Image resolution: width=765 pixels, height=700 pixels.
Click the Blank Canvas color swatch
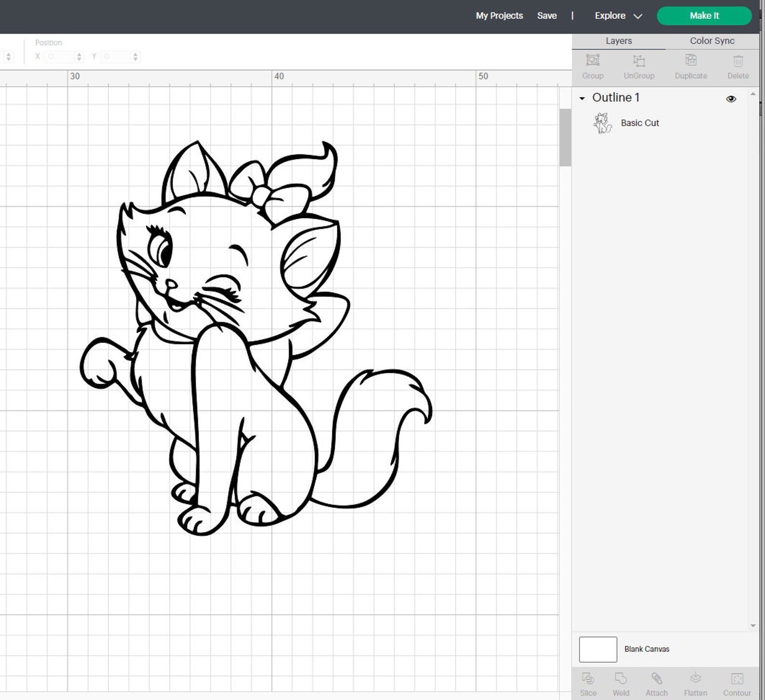(x=598, y=649)
